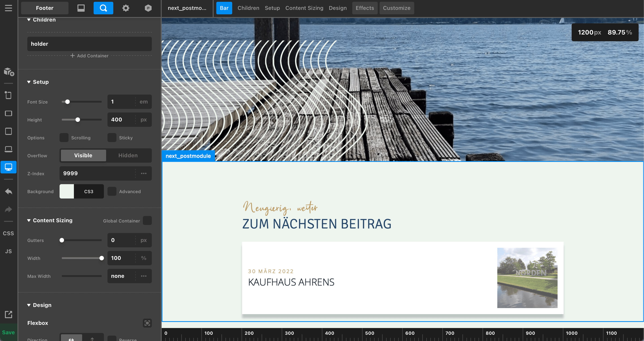Click the magnifier inspector icon
The height and width of the screenshot is (341, 644).
coord(103,8)
